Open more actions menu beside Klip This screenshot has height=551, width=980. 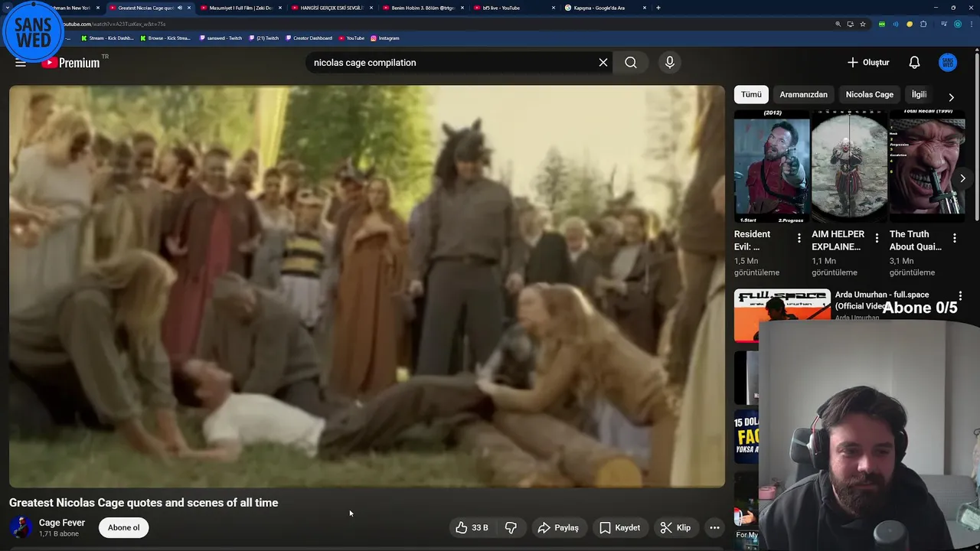point(714,527)
